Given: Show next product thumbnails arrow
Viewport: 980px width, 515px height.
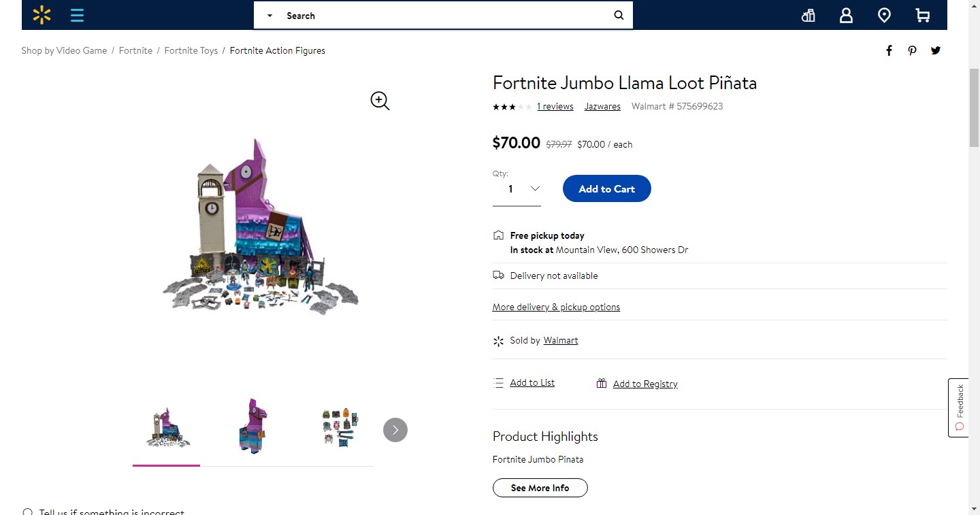Looking at the screenshot, I should [x=395, y=430].
